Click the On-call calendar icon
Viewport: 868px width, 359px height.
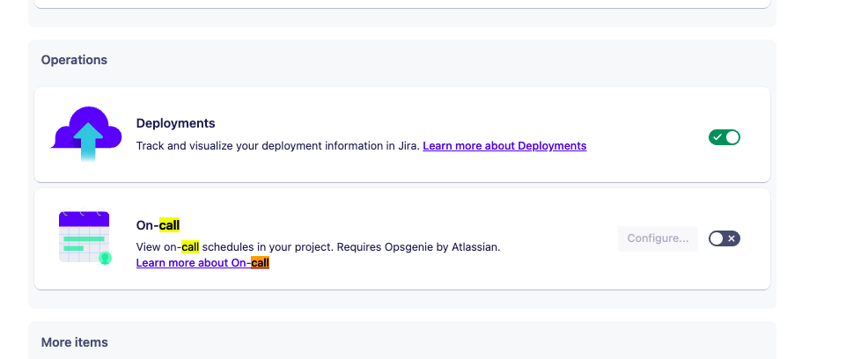pos(85,236)
